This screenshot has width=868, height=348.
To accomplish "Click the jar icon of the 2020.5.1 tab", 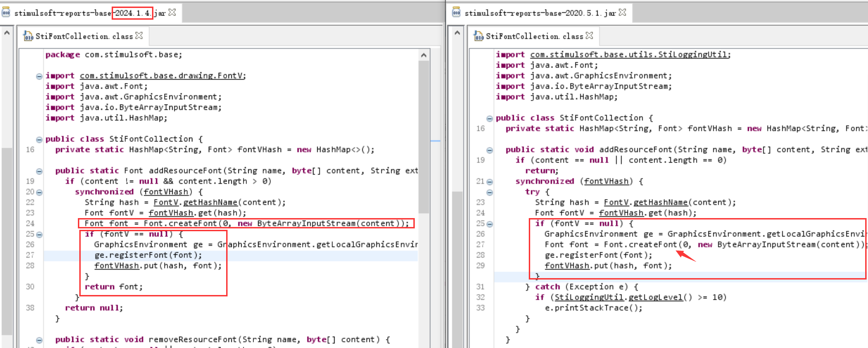I will [456, 13].
